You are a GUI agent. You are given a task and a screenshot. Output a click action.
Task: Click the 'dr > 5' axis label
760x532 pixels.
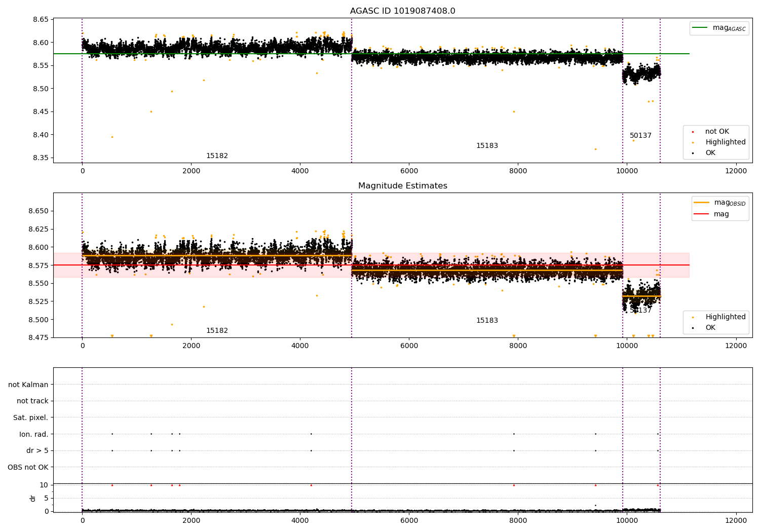click(37, 450)
